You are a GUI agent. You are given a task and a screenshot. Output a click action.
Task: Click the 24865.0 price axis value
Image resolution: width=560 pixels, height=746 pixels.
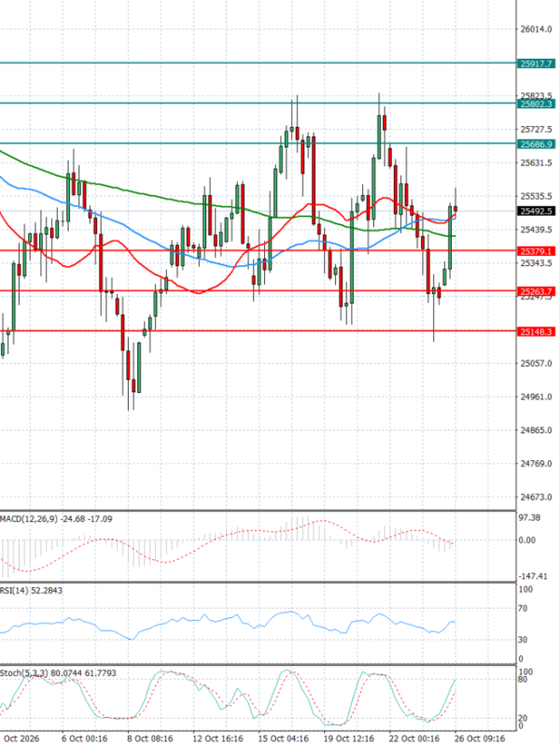(537, 430)
